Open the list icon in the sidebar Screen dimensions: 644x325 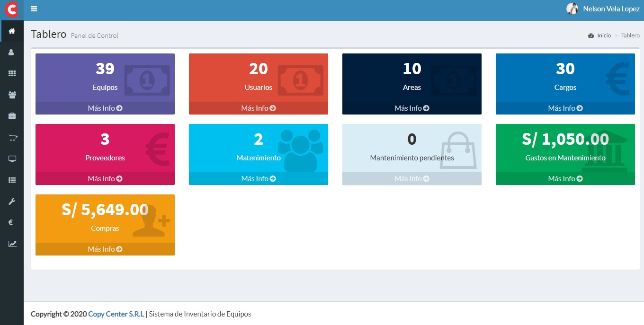point(11,179)
